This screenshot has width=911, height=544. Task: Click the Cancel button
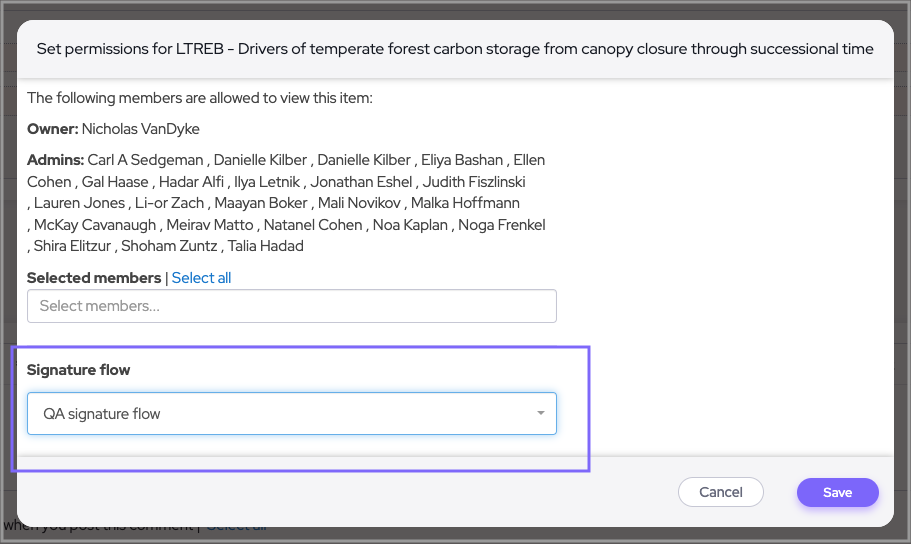[720, 492]
